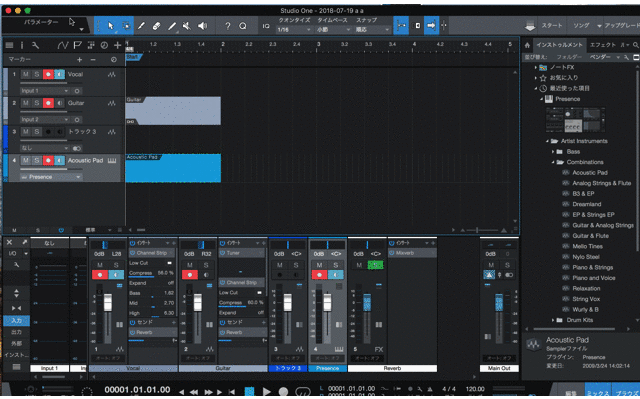Viewport: 640px width, 399px height.
Task: Click the Presence plugin thumbnail
Action: point(575,120)
